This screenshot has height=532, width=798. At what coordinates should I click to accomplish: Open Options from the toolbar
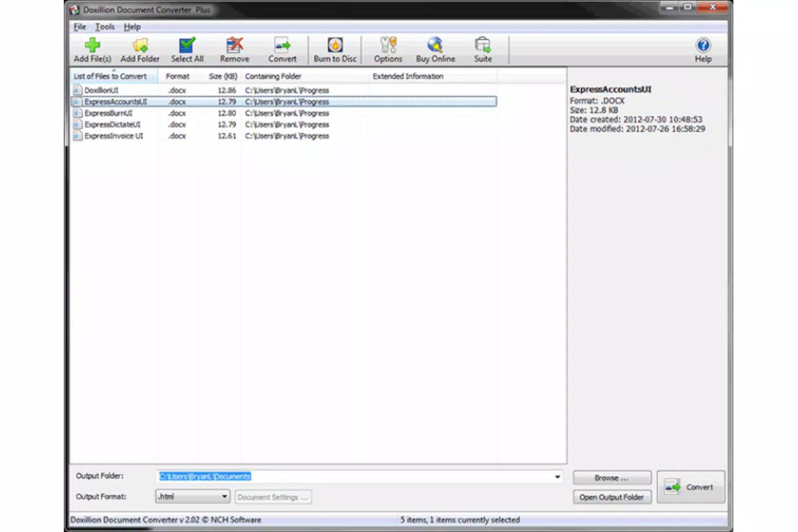[x=388, y=50]
